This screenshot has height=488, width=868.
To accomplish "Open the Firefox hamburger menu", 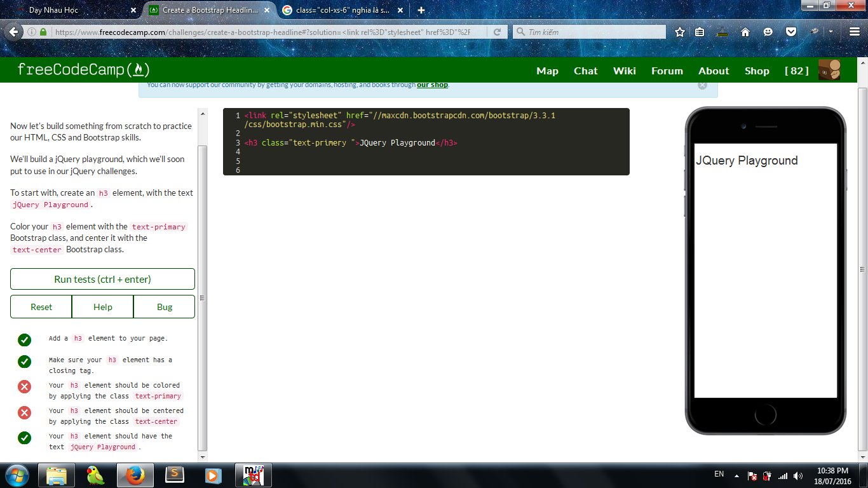I will (855, 32).
